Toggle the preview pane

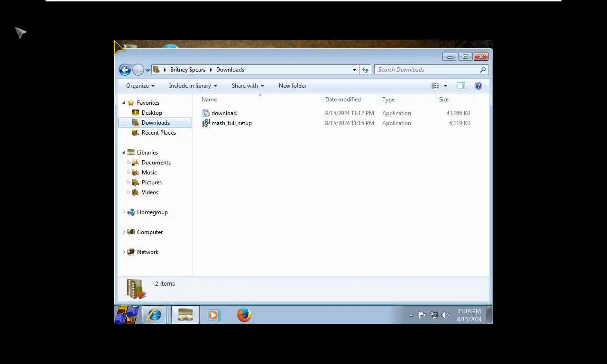(461, 86)
